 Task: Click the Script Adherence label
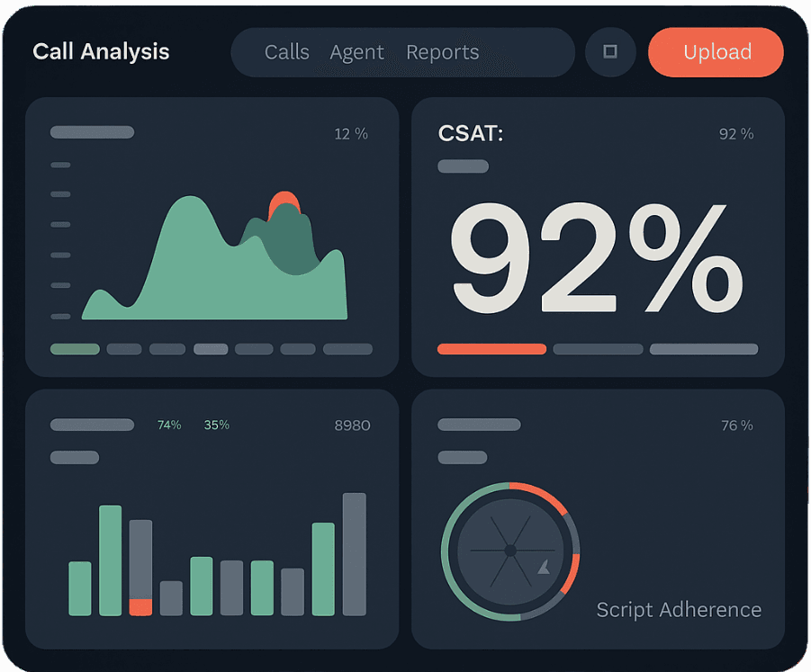click(x=679, y=610)
